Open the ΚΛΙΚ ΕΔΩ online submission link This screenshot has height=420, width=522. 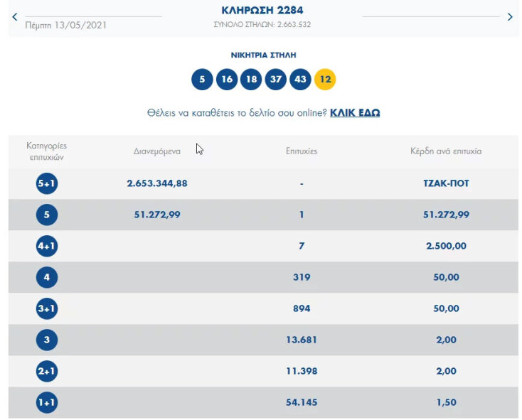coord(355,113)
